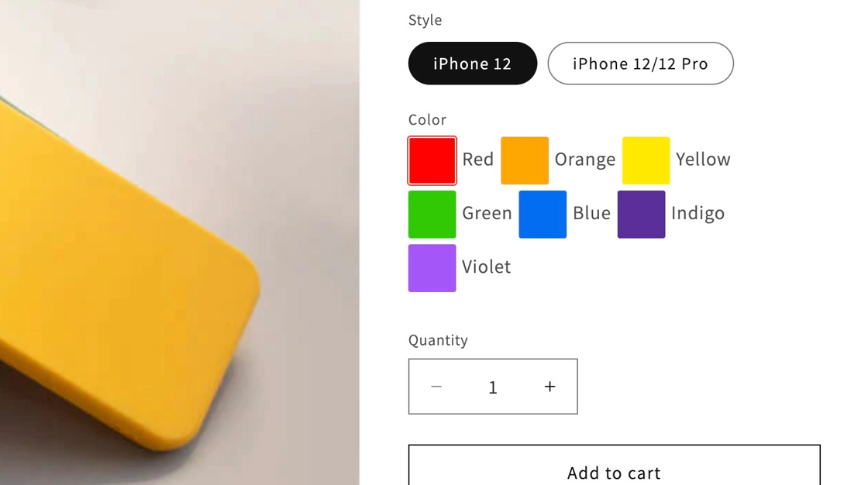The image size is (868, 485).
Task: Select the Red color swatch
Action: point(432,160)
